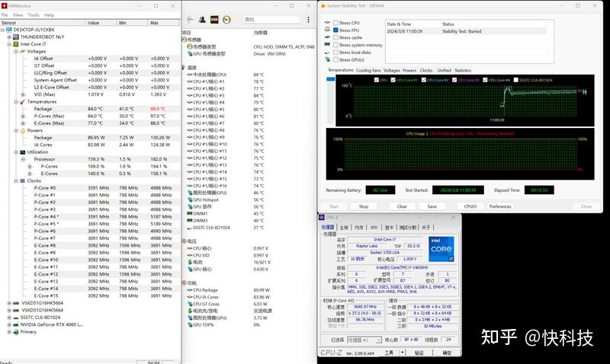Click the CPU-Z title bar app icon
Viewport: 610px width, 364px height.
coord(322,218)
